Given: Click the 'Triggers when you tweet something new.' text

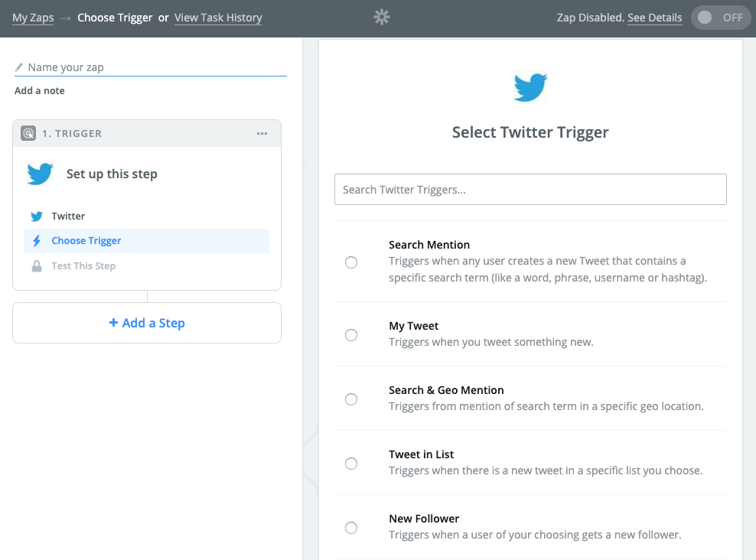Looking at the screenshot, I should tap(491, 342).
